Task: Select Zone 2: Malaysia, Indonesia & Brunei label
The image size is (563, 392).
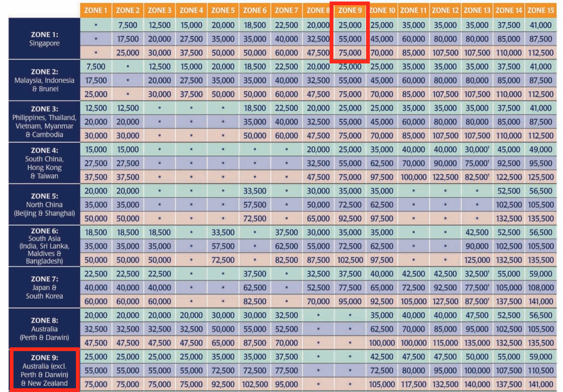Action: tap(44, 80)
